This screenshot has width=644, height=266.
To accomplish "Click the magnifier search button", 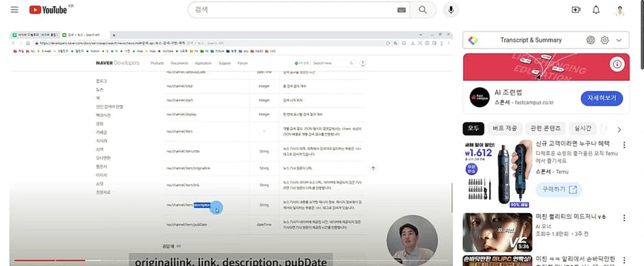I will pos(423,10).
